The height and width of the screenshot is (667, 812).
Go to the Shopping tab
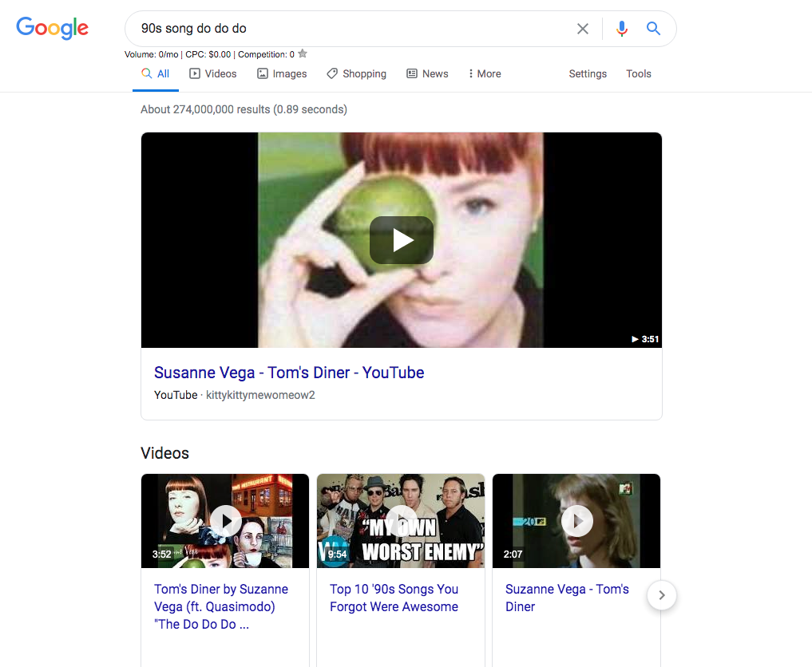(x=357, y=73)
